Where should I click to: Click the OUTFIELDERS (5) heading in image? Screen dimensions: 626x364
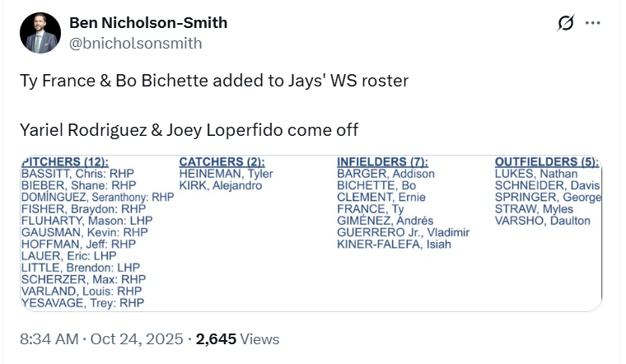coord(546,162)
